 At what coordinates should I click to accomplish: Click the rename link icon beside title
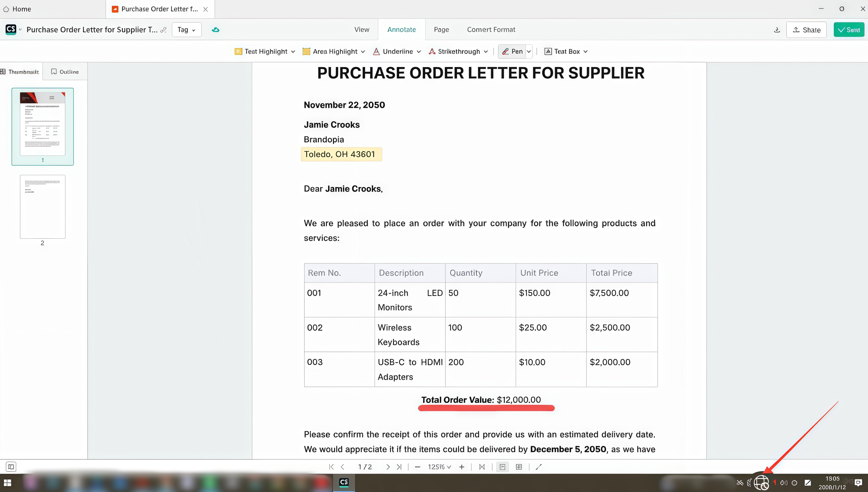coord(163,30)
